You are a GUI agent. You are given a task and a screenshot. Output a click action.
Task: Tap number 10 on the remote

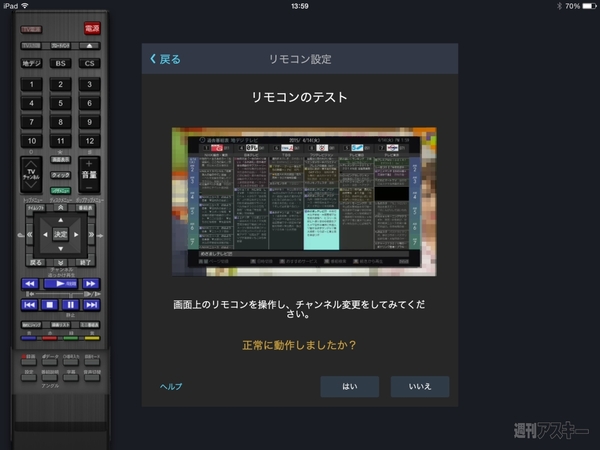pyautogui.click(x=31, y=141)
